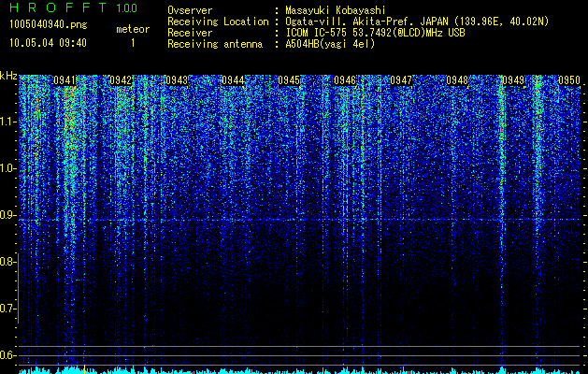Click the 1.0.0 version number
This screenshot has height=374, width=588.
pyautogui.click(x=126, y=7)
